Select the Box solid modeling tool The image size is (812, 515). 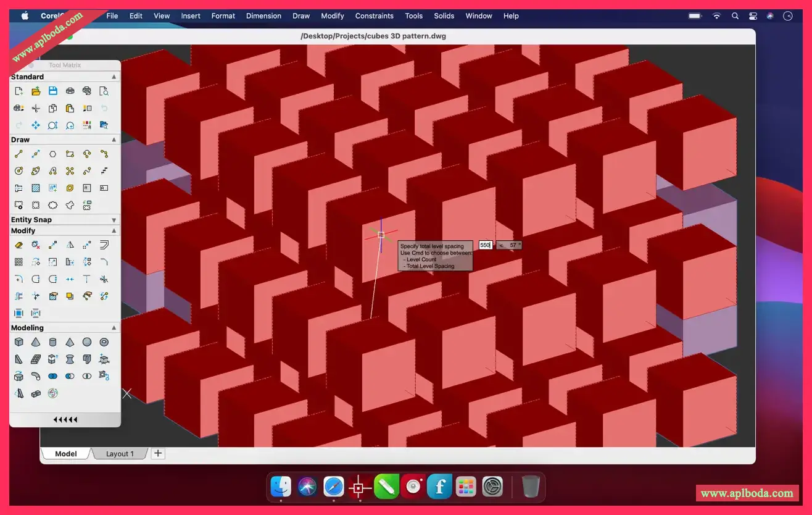pyautogui.click(x=19, y=341)
